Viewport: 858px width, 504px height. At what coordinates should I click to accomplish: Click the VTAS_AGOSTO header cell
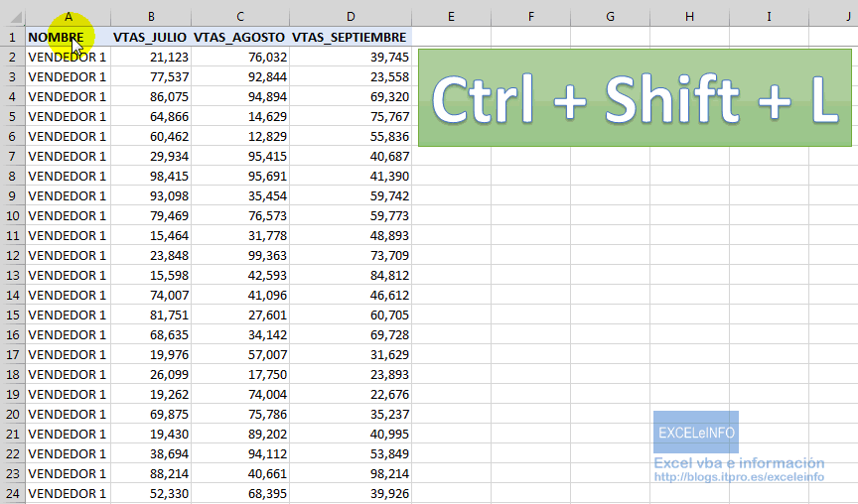[x=240, y=37]
